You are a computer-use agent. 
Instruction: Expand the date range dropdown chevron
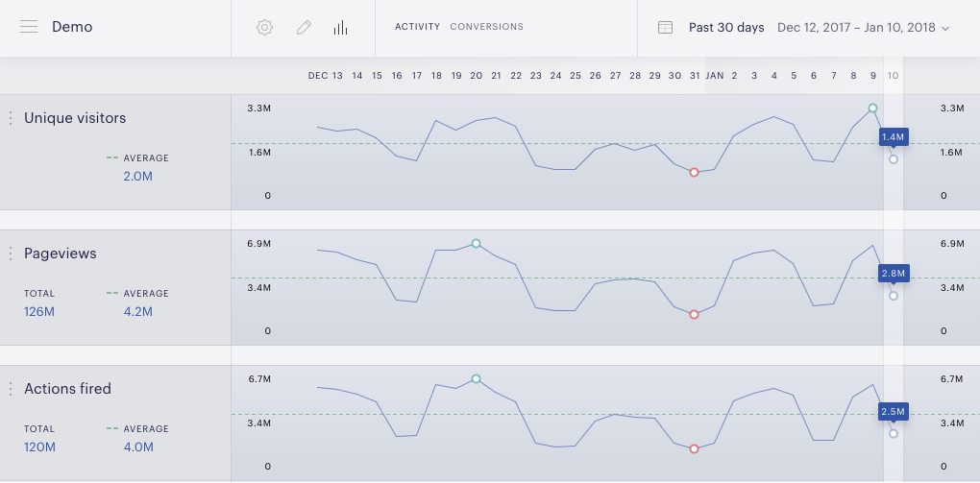coord(945,28)
